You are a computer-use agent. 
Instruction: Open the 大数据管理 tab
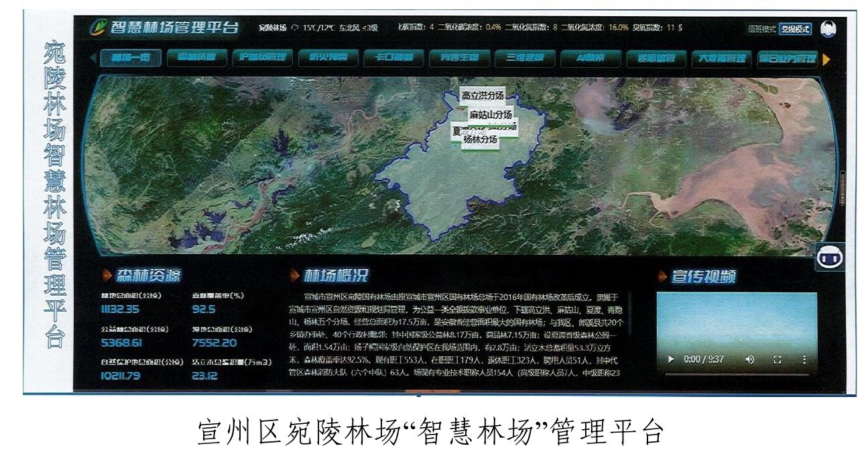click(x=722, y=58)
